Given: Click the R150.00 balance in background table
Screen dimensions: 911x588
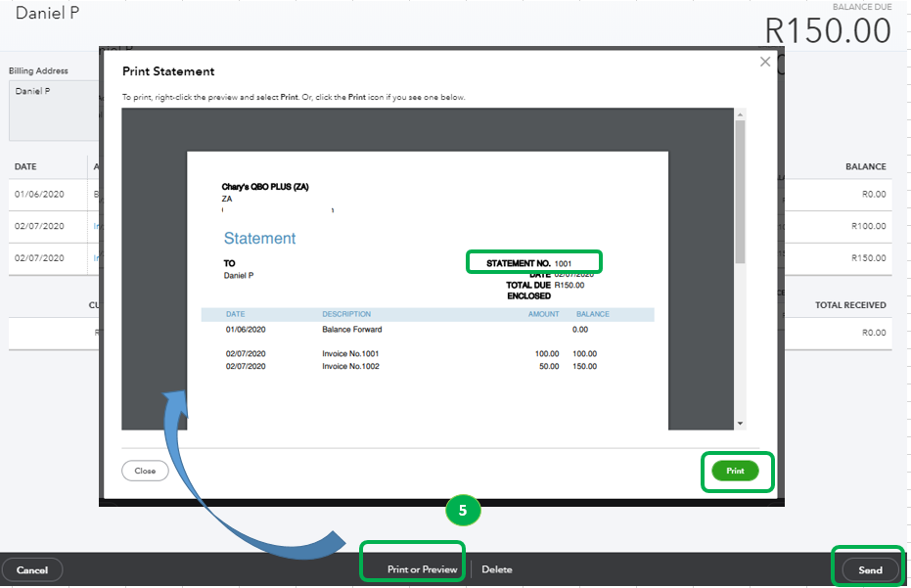Looking at the screenshot, I should click(869, 258).
